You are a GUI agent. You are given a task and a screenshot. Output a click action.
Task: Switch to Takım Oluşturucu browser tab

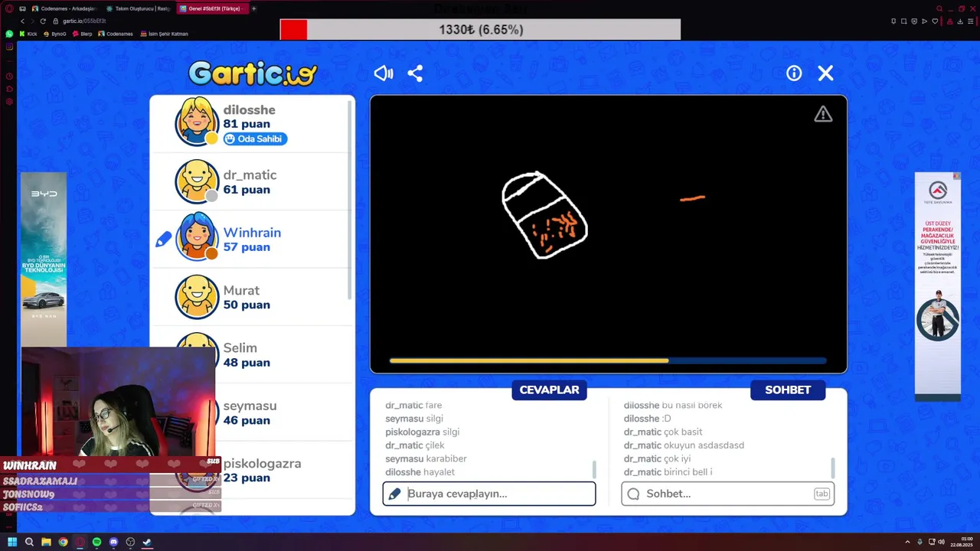click(139, 8)
